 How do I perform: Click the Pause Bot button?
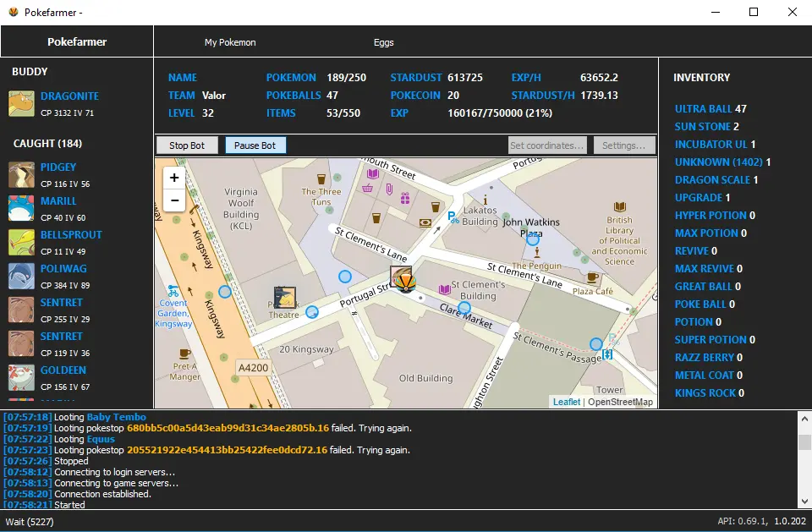pos(255,145)
